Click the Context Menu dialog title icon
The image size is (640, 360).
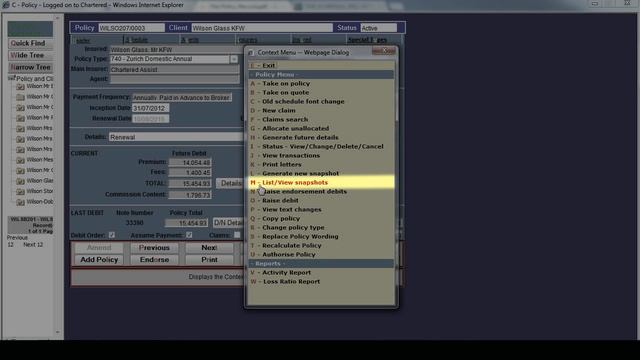251,53
